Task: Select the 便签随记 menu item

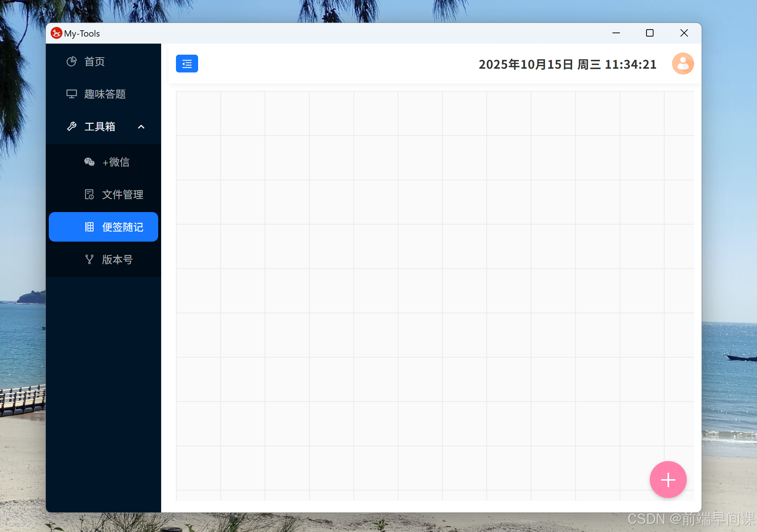Action: pyautogui.click(x=103, y=227)
